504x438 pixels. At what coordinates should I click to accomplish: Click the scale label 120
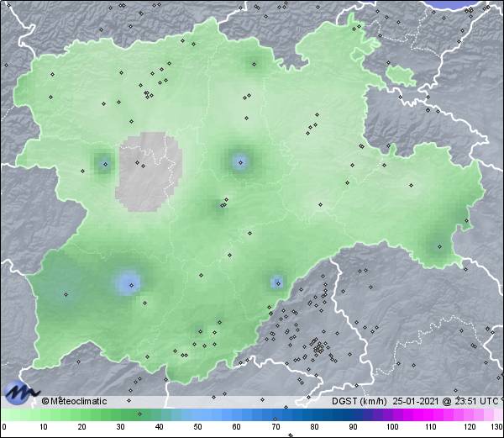(x=470, y=427)
